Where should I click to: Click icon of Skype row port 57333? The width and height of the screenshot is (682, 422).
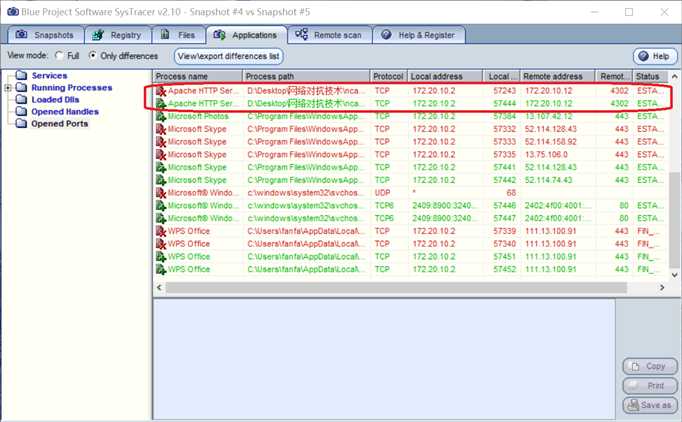[161, 142]
